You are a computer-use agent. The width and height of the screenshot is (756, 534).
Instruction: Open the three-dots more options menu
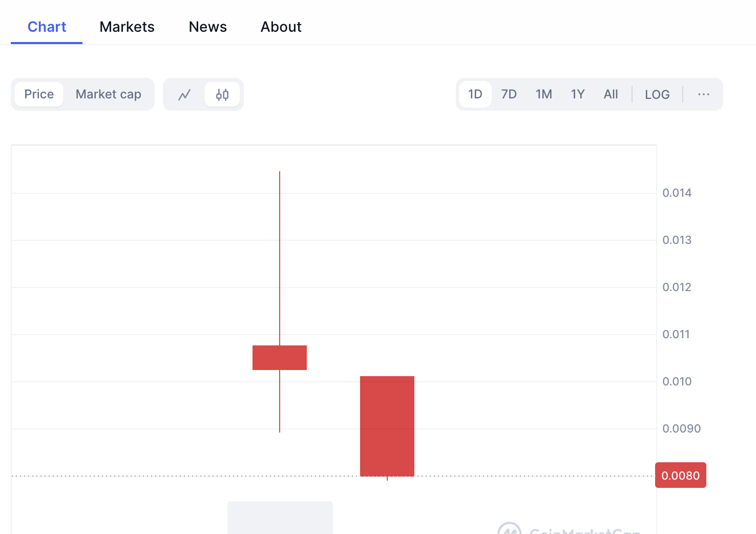click(703, 94)
